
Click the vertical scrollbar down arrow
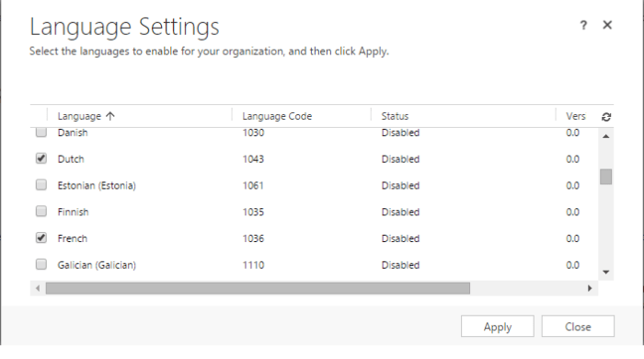[605, 272]
